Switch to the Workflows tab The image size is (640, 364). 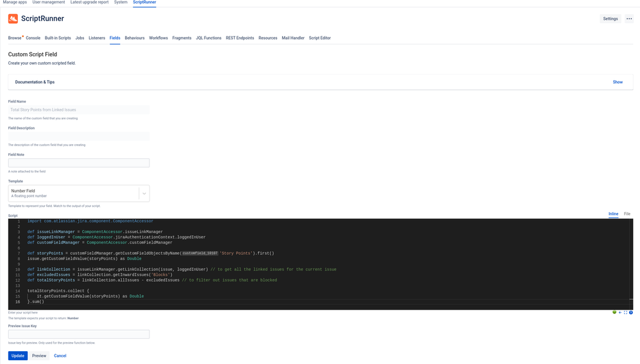(x=158, y=38)
